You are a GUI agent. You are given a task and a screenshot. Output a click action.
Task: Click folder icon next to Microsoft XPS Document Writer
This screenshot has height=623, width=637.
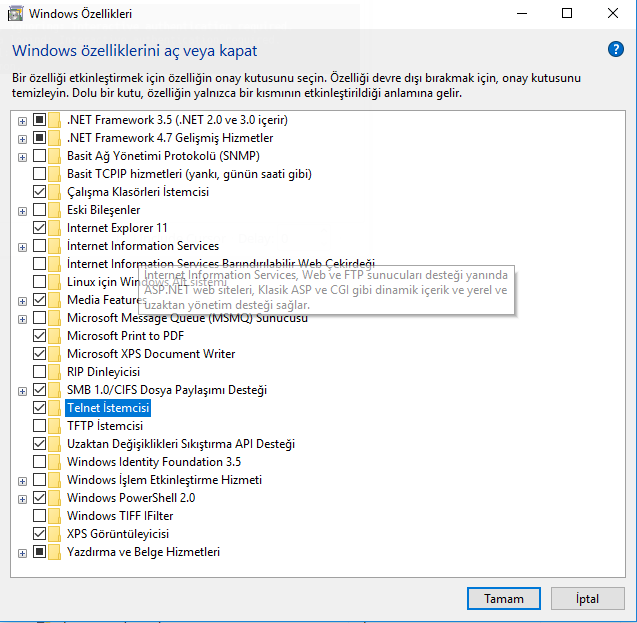[x=54, y=354]
